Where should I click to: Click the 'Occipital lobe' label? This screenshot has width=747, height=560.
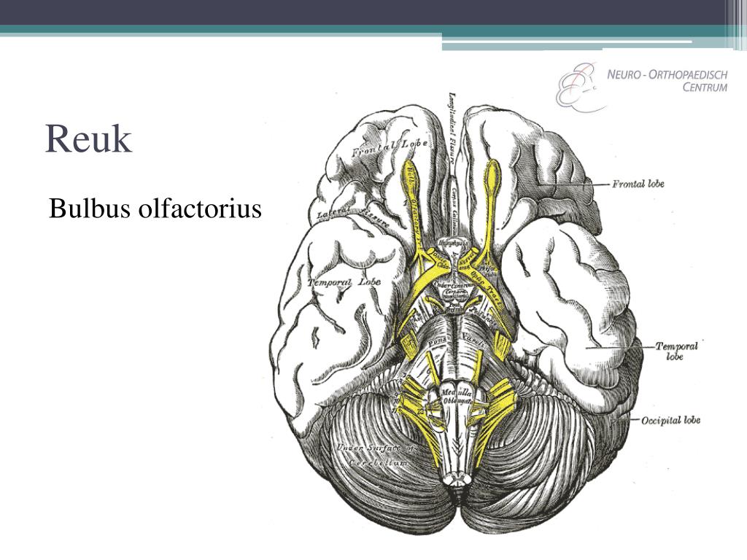pyautogui.click(x=671, y=420)
